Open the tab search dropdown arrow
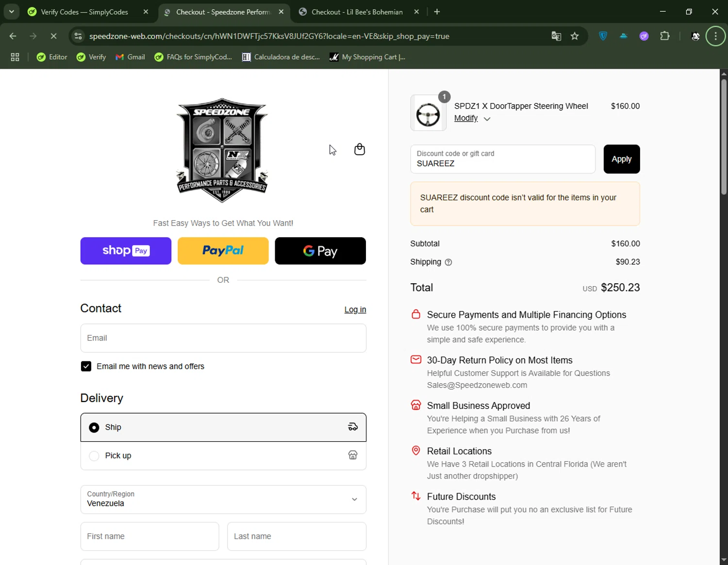This screenshot has width=728, height=565. (x=11, y=12)
